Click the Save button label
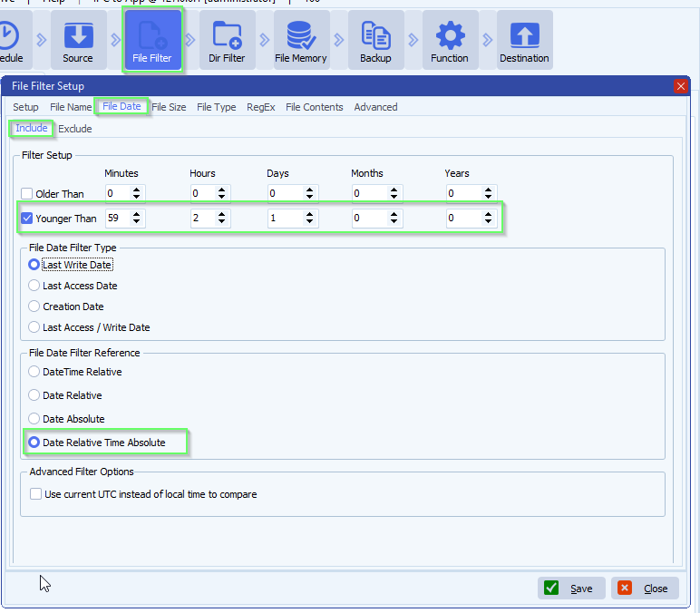The image size is (700, 613). pos(581,589)
